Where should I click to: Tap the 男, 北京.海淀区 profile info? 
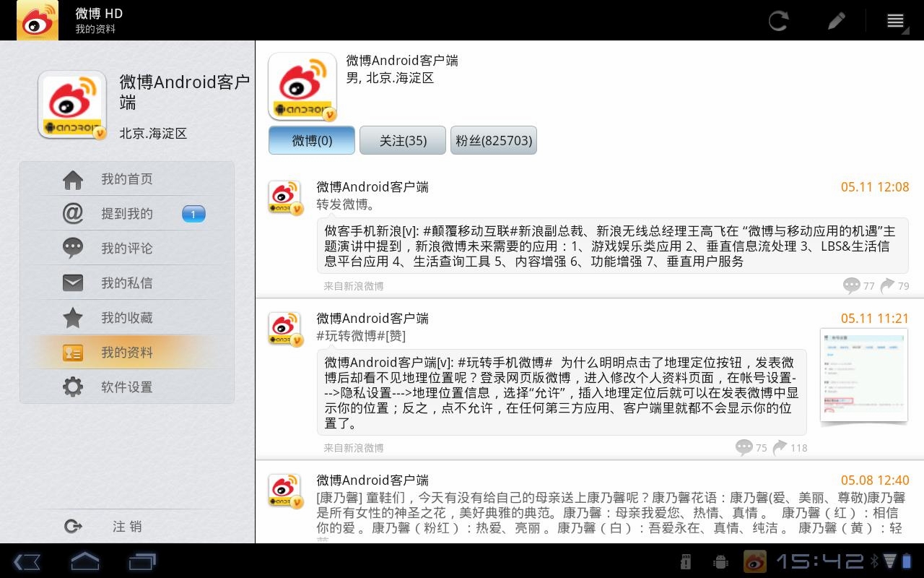390,78
